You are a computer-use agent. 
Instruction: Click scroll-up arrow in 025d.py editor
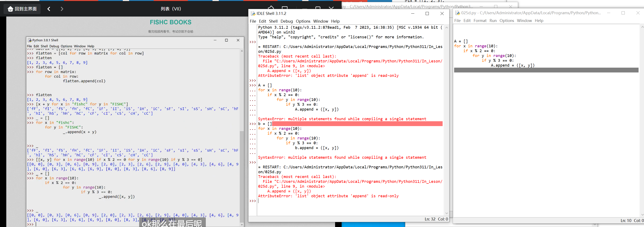click(x=642, y=27)
